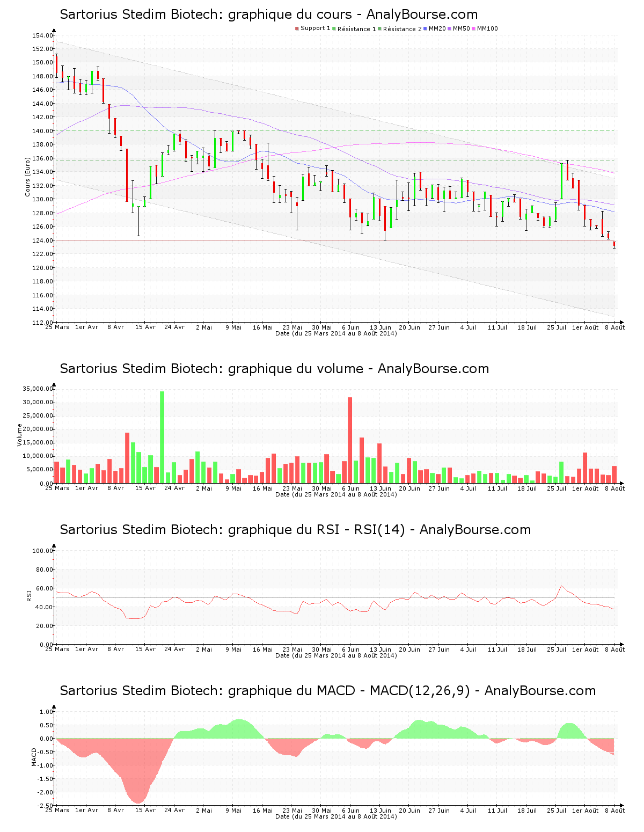Click the tallest green bar in volume chart

[162, 437]
